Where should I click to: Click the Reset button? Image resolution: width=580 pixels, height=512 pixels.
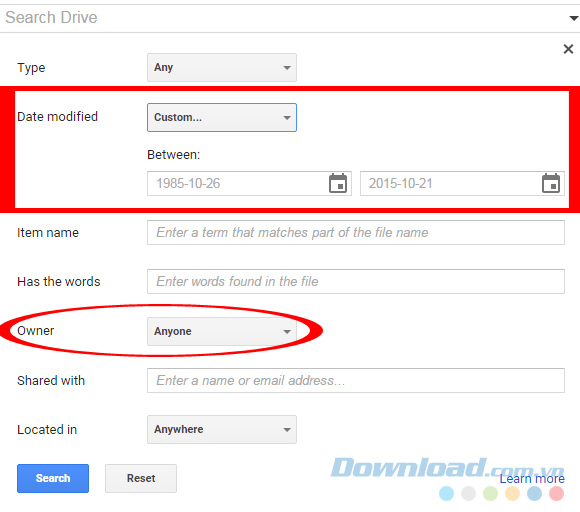[141, 478]
